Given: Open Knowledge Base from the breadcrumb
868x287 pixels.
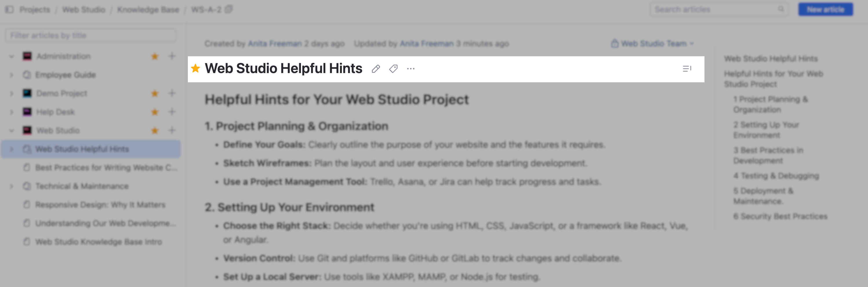Looking at the screenshot, I should click(148, 10).
